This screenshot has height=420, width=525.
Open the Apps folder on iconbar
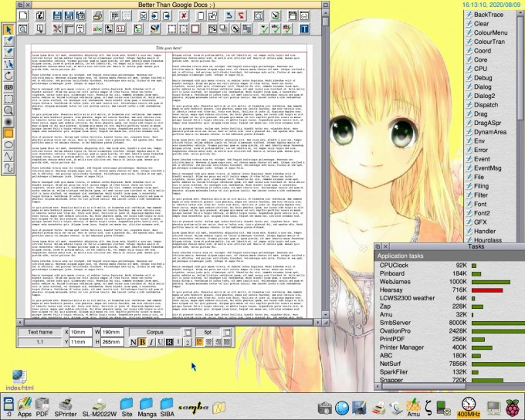click(25, 408)
